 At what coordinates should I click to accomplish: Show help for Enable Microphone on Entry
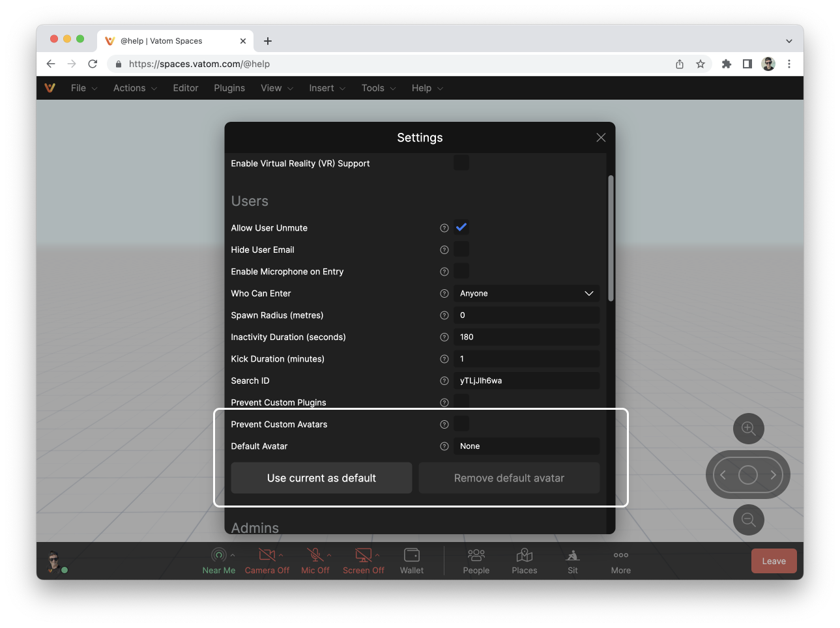444,272
